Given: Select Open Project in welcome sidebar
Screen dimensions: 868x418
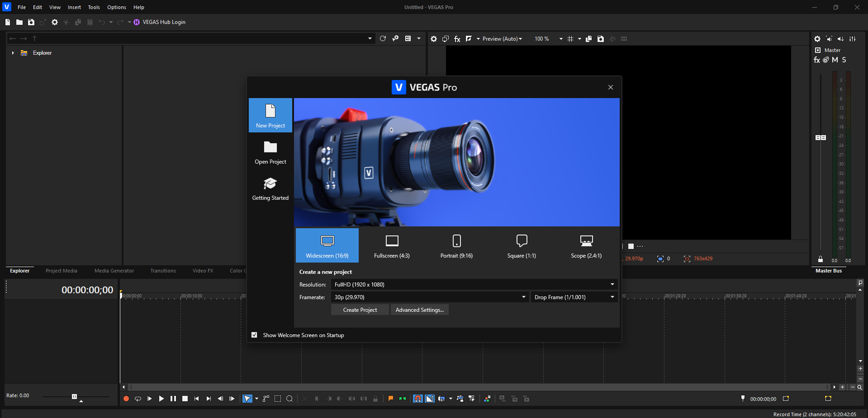Looking at the screenshot, I should (x=270, y=152).
